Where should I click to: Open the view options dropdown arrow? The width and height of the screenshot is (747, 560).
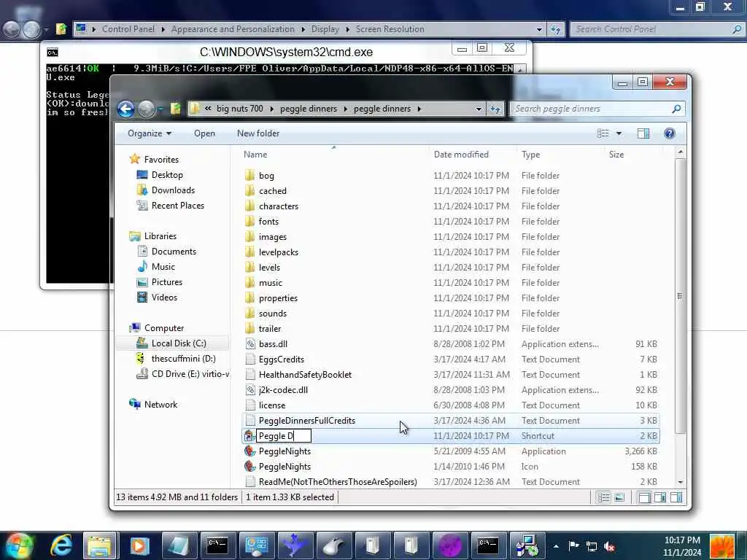click(619, 133)
